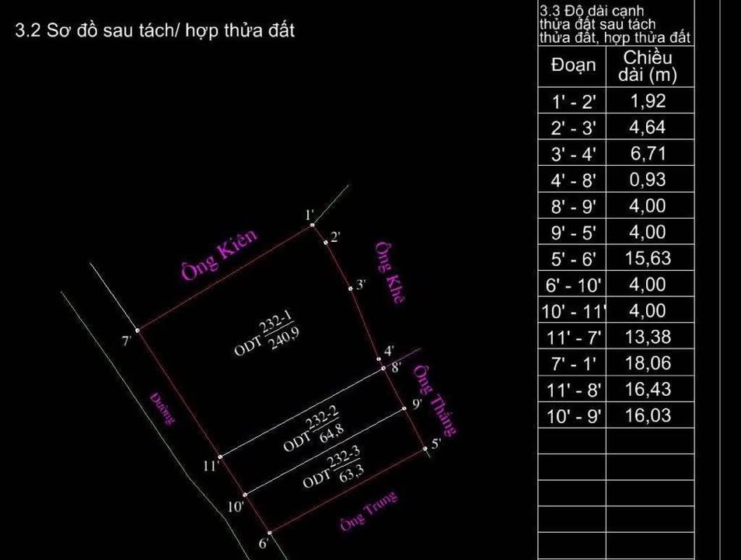
Task: Pick vertex label 6' in the drawing
Action: pos(264,542)
